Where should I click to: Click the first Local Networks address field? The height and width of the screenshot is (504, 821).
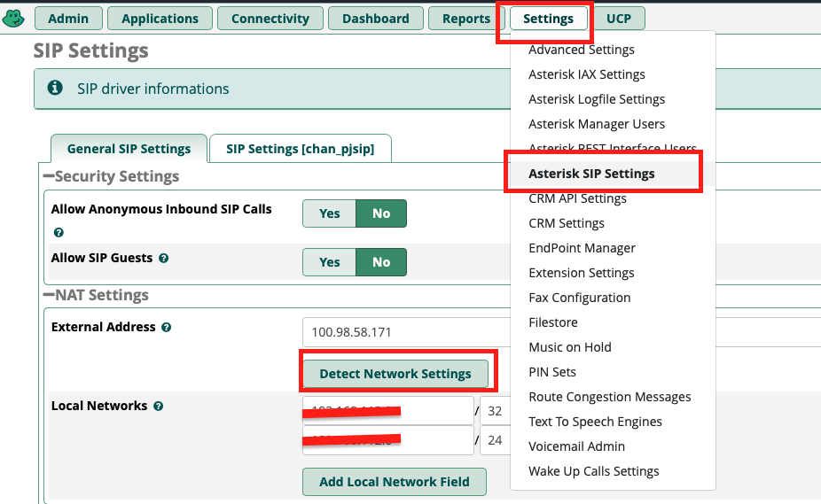tap(388, 411)
